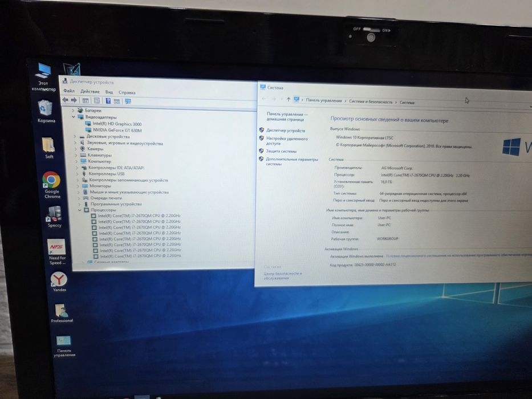Click Панель управления — домашняя страница link

click(x=287, y=117)
